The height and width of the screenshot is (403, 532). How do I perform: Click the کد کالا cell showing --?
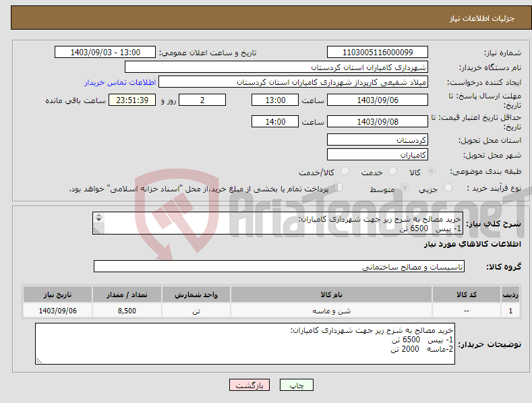(x=467, y=311)
